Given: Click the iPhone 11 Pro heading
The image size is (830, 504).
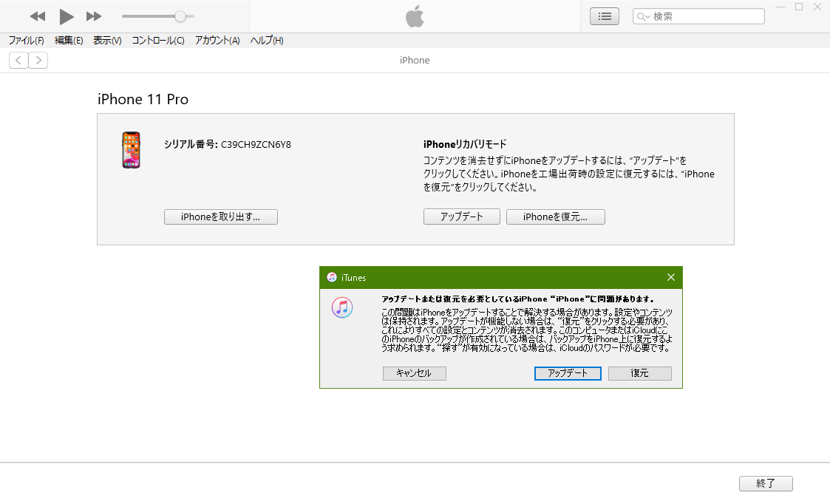Looking at the screenshot, I should (143, 99).
